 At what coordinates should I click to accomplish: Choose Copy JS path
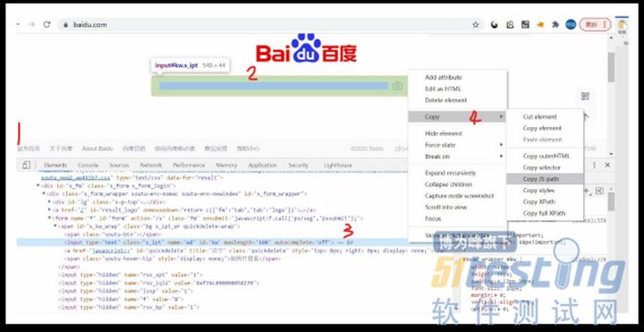point(545,179)
